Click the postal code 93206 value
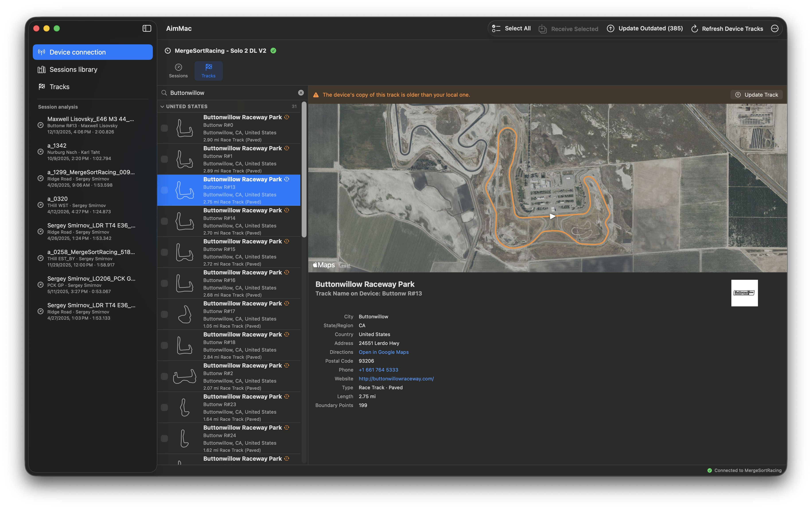This screenshot has width=812, height=509. pos(366,361)
